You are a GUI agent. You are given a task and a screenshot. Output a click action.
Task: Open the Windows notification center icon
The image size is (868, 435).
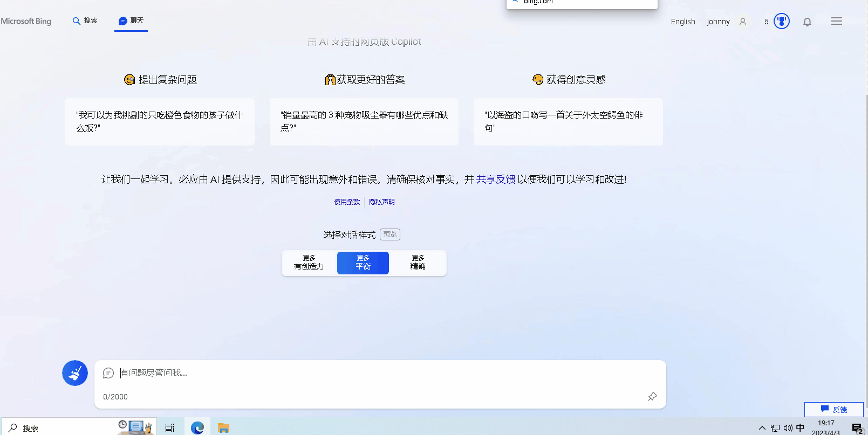[x=857, y=429]
